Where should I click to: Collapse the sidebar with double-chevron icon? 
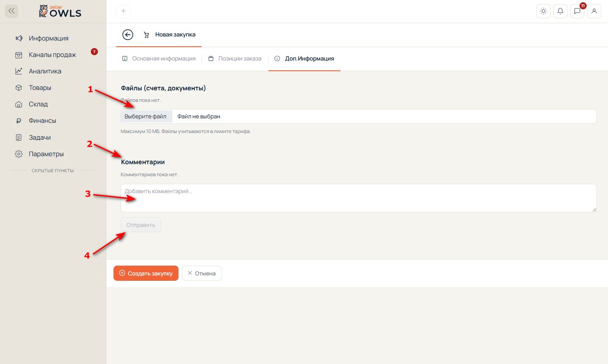(12, 11)
